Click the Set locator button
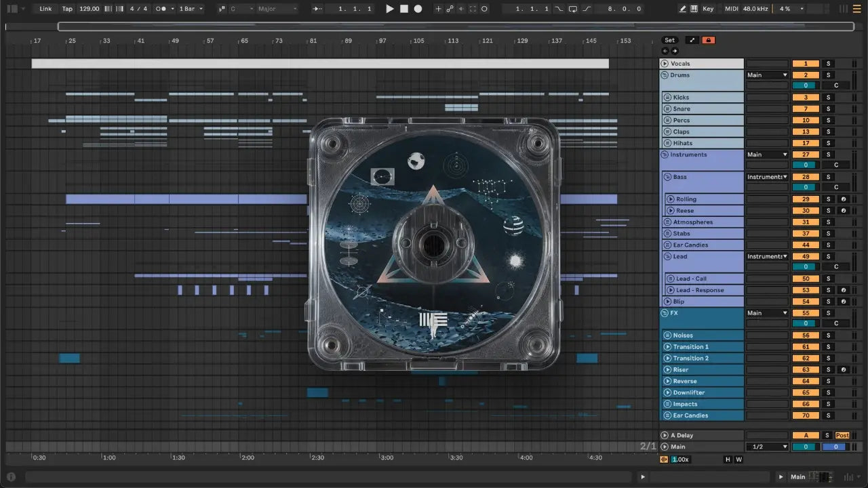 click(669, 40)
